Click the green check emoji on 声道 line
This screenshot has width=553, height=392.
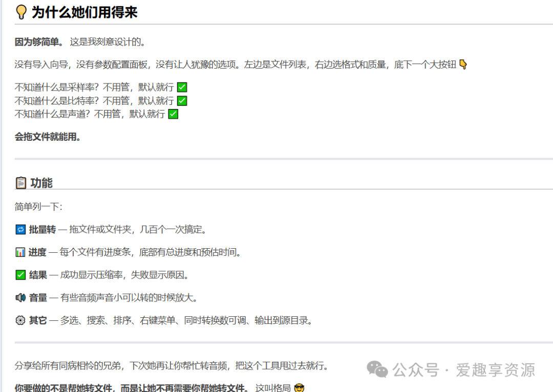(x=173, y=114)
